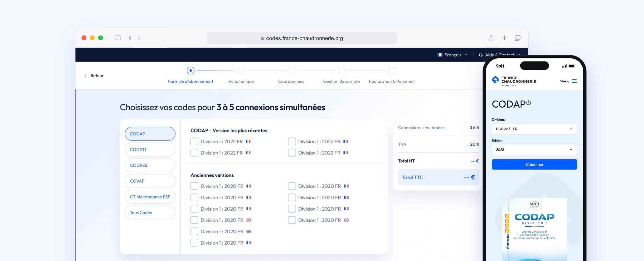The height and width of the screenshot is (261, 644).
Task: Select the Achat unique step circle
Action: pyautogui.click(x=241, y=71)
